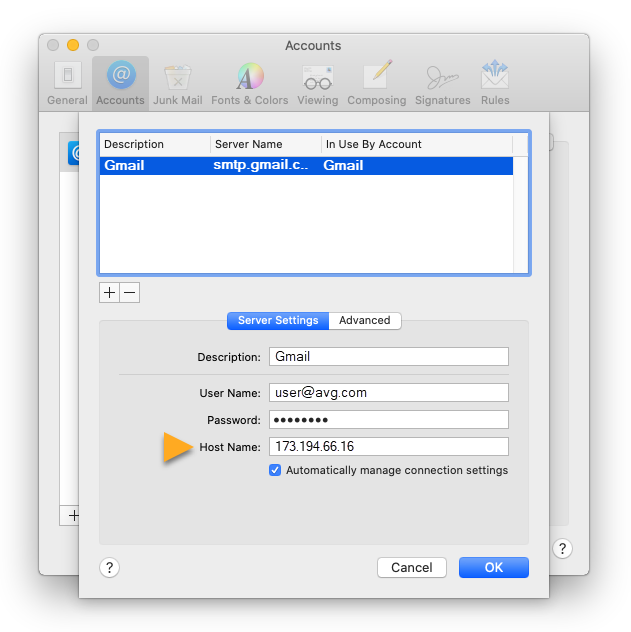Viewport: 631px width, 632px height.
Task: Open the Viewing preferences pane
Action: click(318, 84)
